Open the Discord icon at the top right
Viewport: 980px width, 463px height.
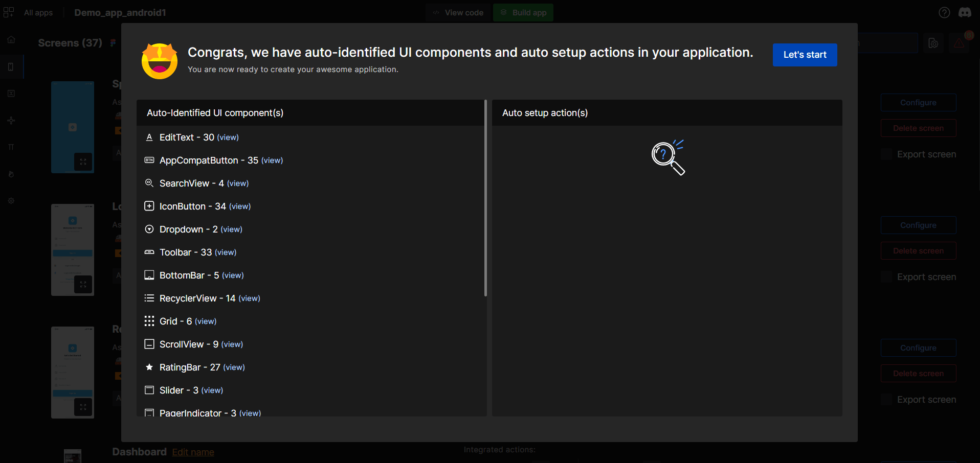[x=965, y=12]
